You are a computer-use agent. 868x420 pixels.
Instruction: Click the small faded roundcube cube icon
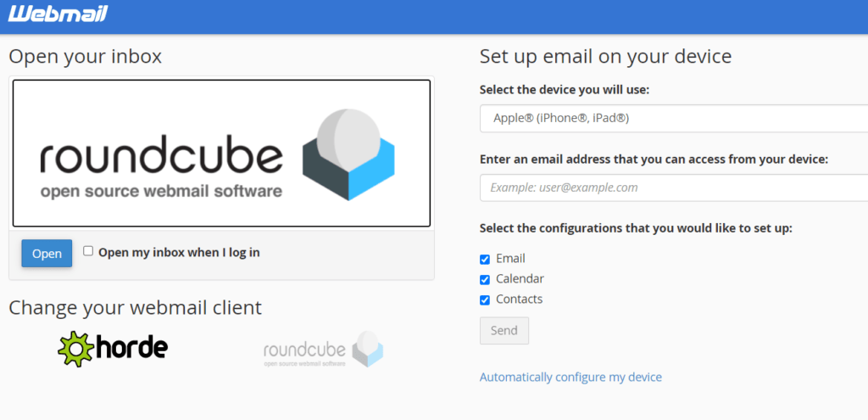(368, 349)
